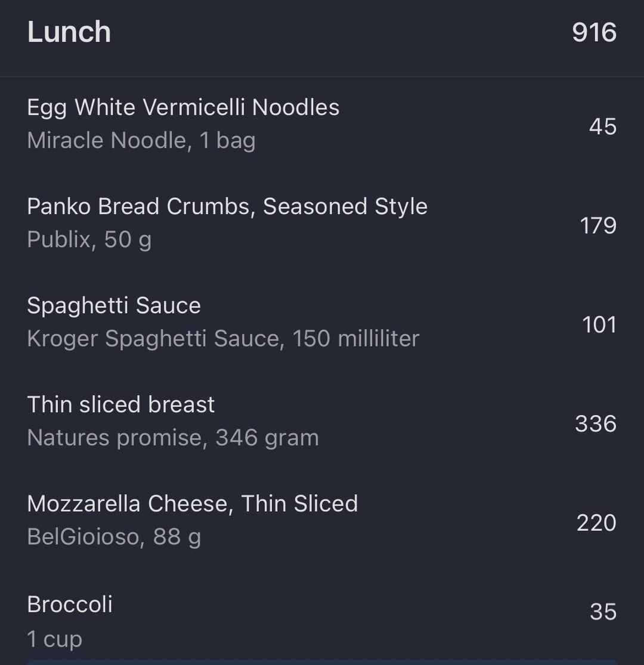Open the Mozzarella Cheese, Thin Sliced entry
This screenshot has width=644, height=665.
193,503
